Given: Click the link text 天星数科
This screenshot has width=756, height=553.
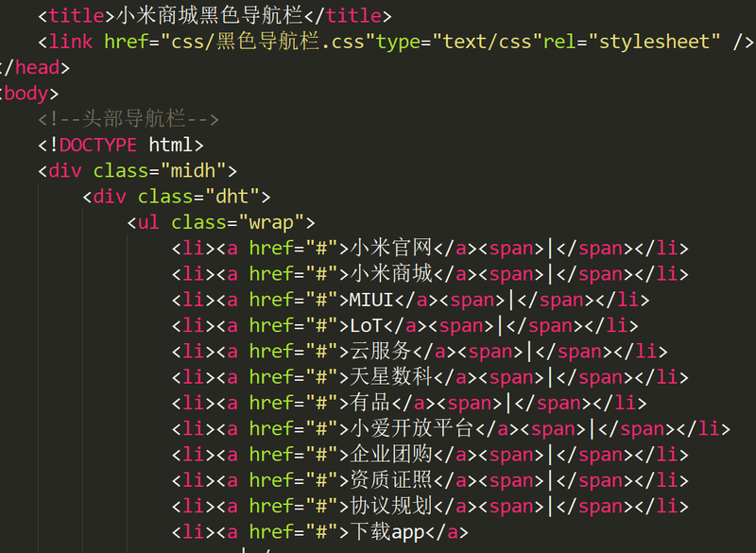Looking at the screenshot, I should click(390, 377).
